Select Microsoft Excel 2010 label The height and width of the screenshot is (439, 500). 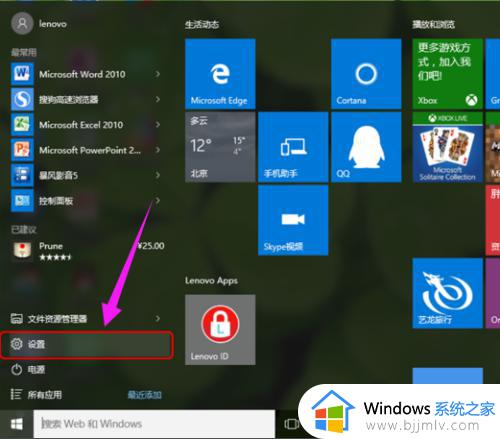tap(81, 125)
